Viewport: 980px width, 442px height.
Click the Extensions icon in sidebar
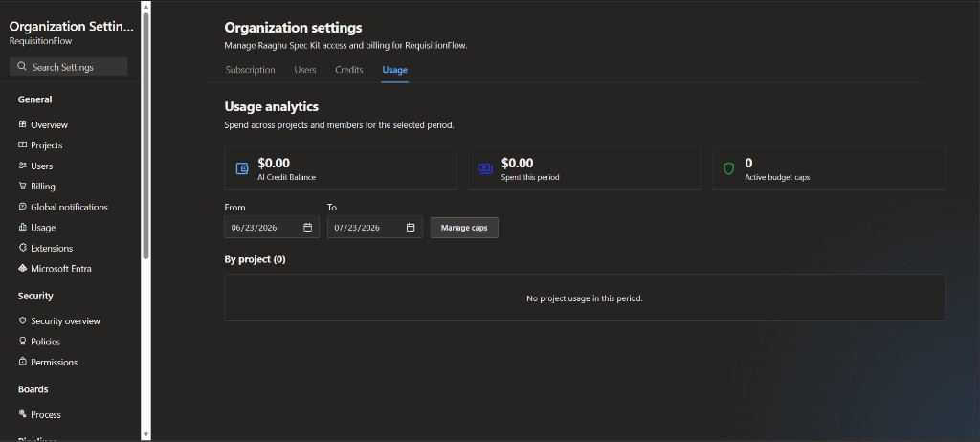(23, 248)
